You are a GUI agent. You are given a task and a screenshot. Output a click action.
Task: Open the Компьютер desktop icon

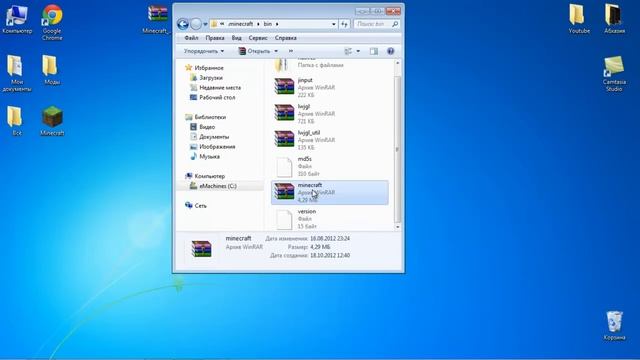tap(17, 20)
